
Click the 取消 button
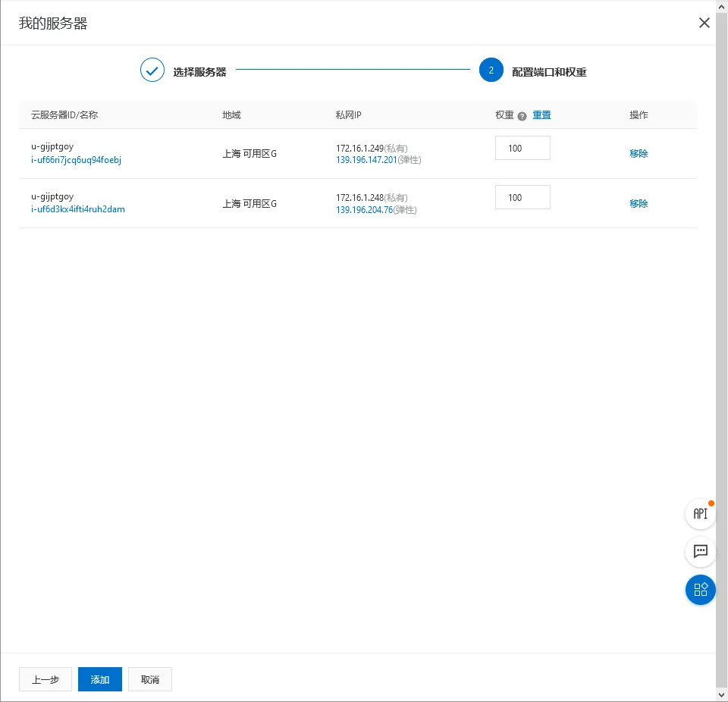click(150, 679)
